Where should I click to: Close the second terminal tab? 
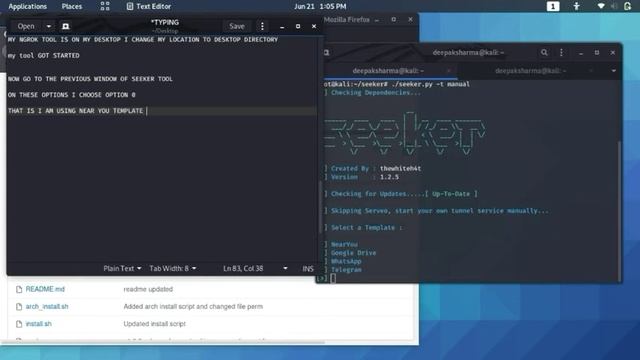point(591,71)
